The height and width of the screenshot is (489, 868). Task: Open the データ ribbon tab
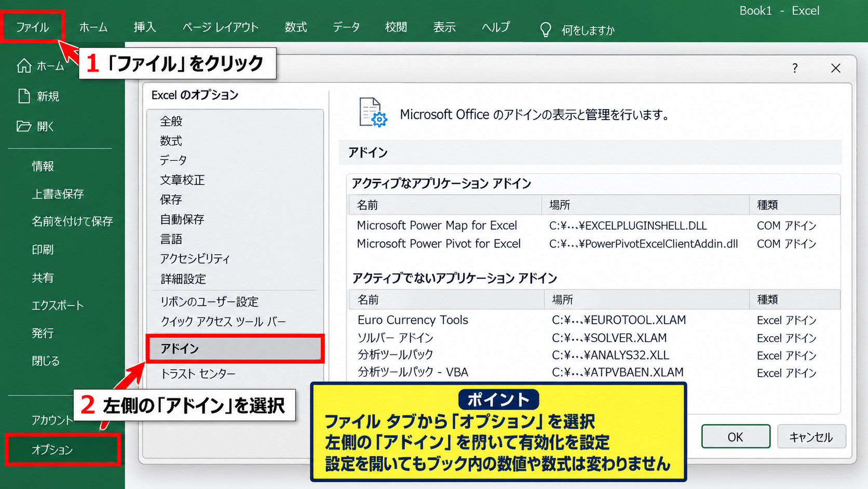pyautogui.click(x=346, y=27)
